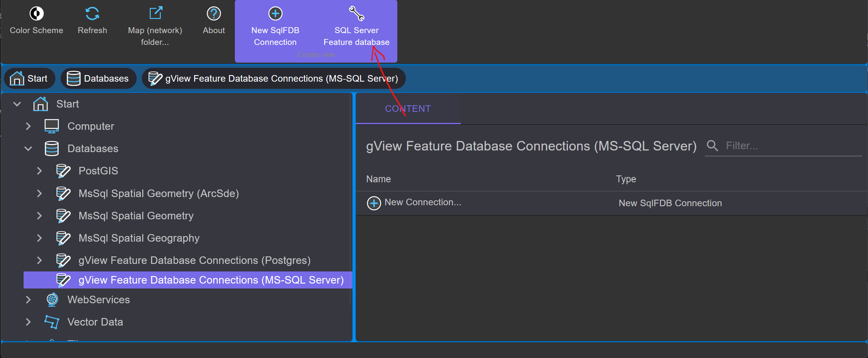868x358 pixels.
Task: Click the Color Scheme label
Action: point(36,30)
